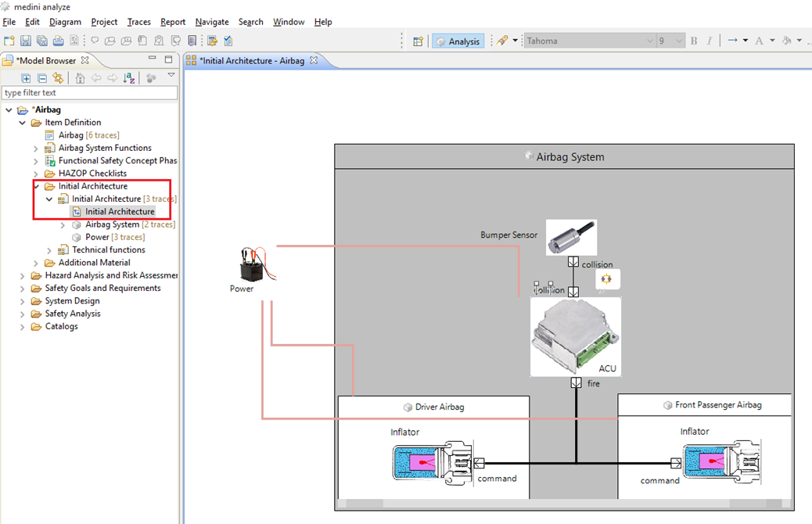The width and height of the screenshot is (812, 524).
Task: Open the Tahoma font name dropdown
Action: click(x=649, y=41)
